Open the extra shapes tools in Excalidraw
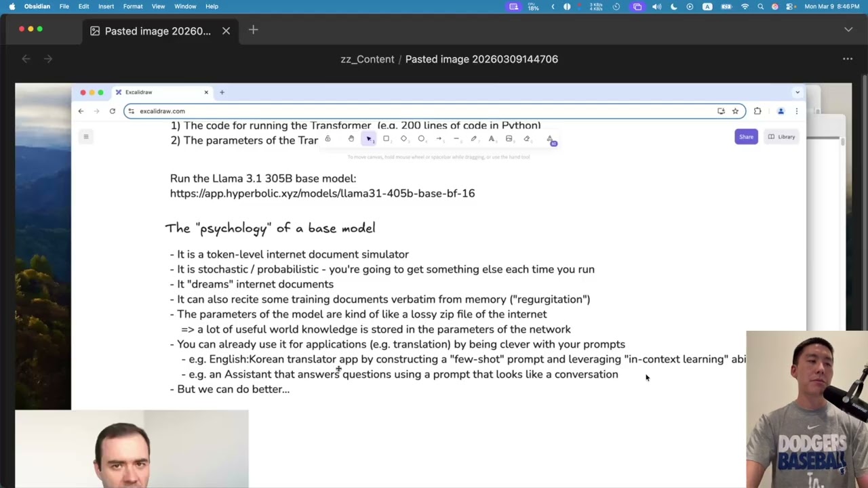Screen dimensions: 868x488 click(550, 139)
